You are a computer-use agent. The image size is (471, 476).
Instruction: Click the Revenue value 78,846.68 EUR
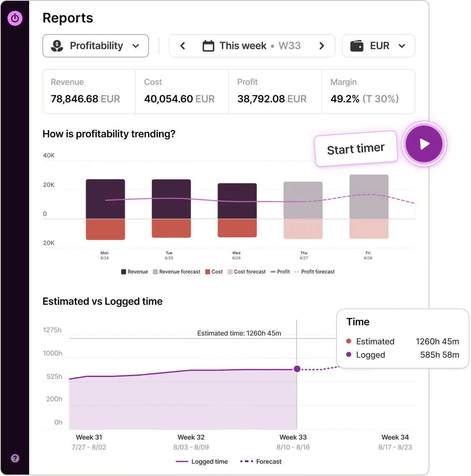pyautogui.click(x=85, y=99)
